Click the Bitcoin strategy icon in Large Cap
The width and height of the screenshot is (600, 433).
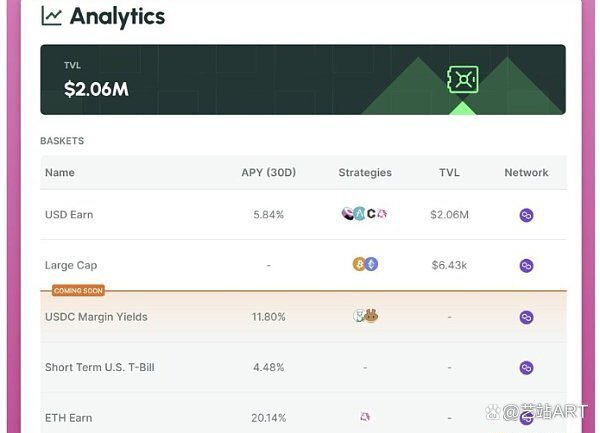(x=359, y=265)
